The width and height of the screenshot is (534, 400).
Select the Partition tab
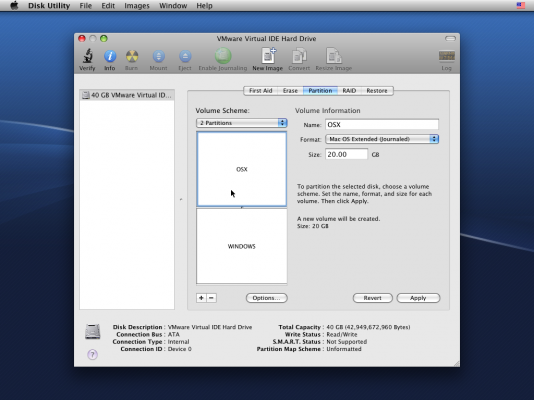pos(320,91)
